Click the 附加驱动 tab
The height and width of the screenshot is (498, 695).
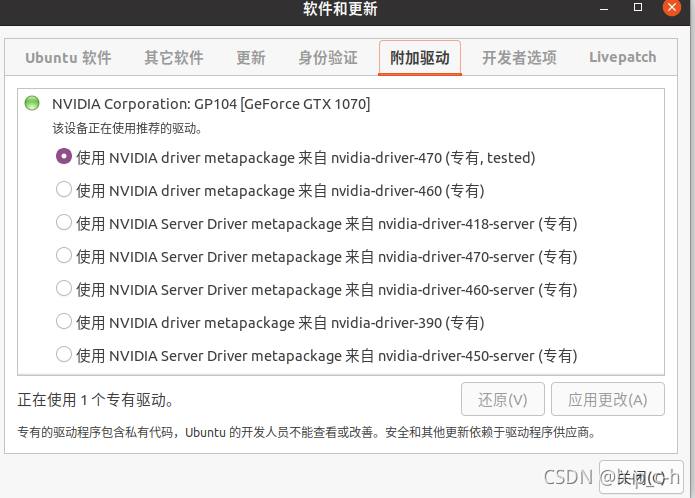pos(420,58)
